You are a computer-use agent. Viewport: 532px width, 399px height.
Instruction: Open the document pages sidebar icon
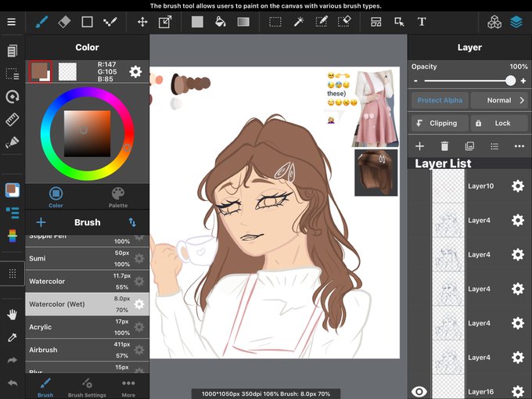[13, 51]
